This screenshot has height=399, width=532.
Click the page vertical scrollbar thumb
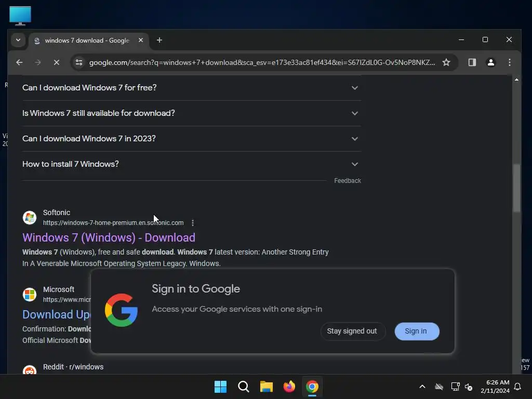tap(516, 188)
